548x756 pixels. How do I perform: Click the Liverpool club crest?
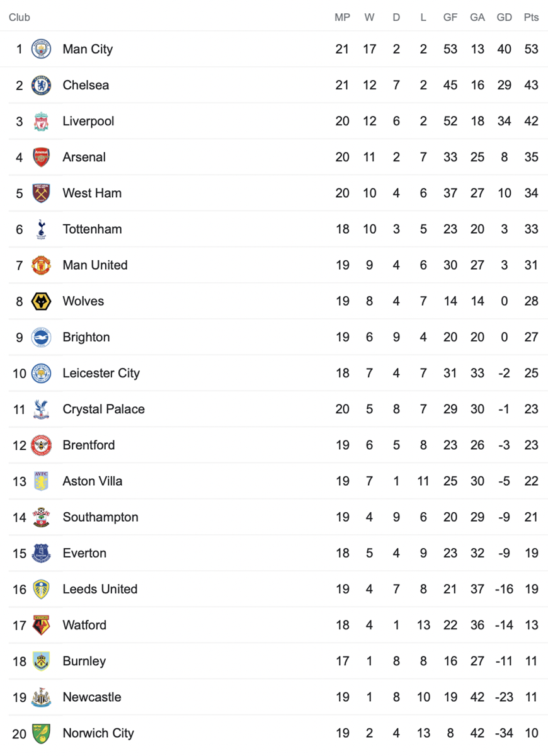pos(41,121)
